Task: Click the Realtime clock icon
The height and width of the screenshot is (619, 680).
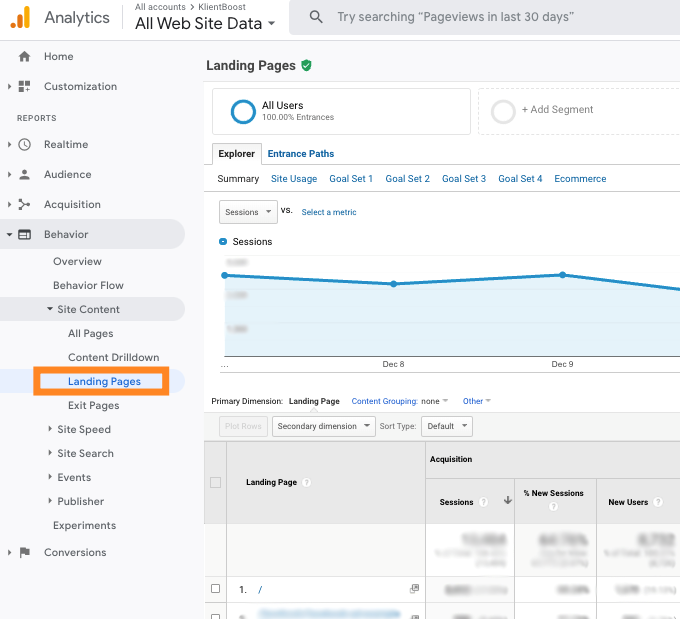Action: coord(25,145)
